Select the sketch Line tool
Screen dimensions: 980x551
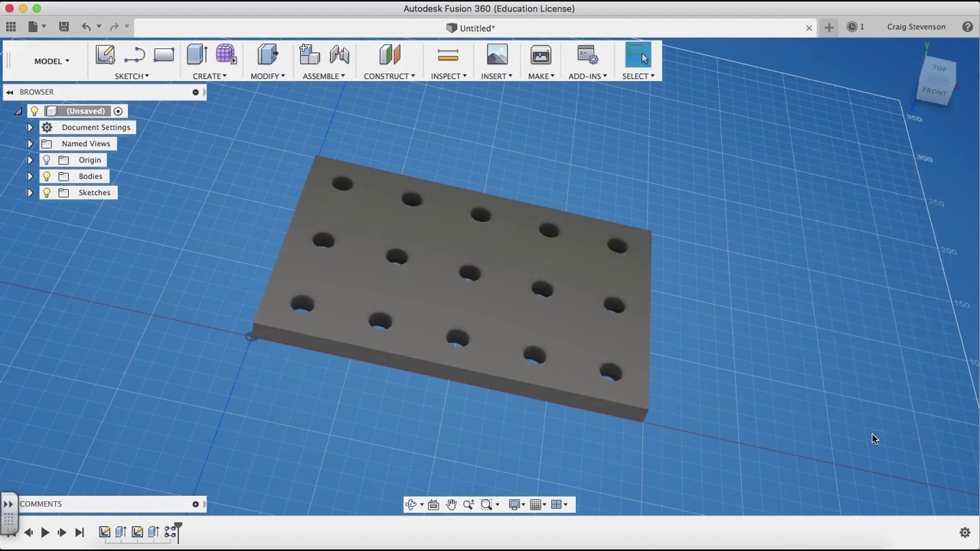coord(135,55)
